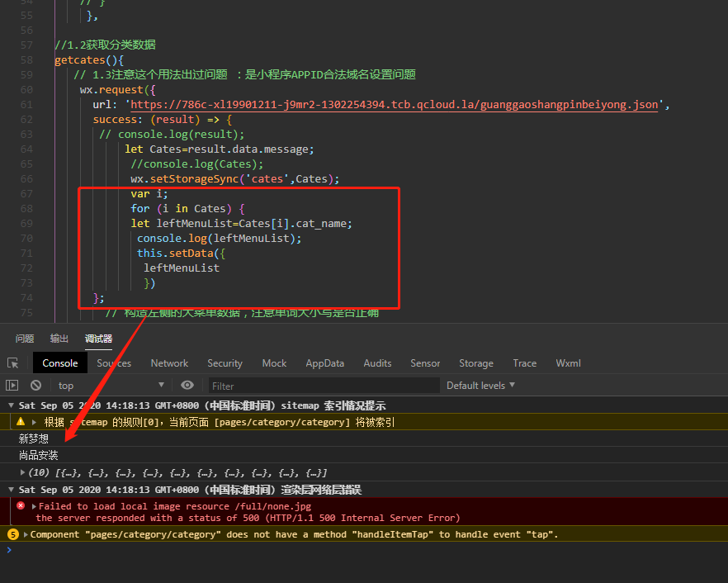Screen dimensions: 728x583
Task: Switch to the 输出 panel tab
Action: click(x=59, y=339)
